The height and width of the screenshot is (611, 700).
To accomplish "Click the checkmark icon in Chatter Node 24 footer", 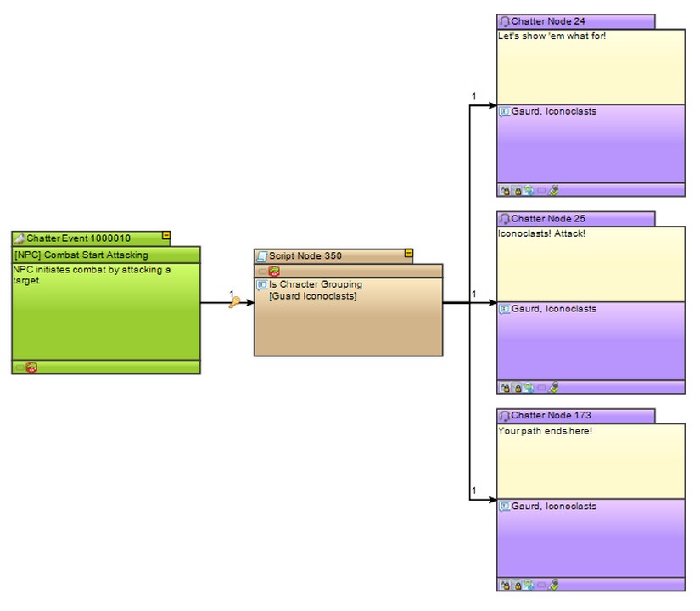I will coord(554,190).
